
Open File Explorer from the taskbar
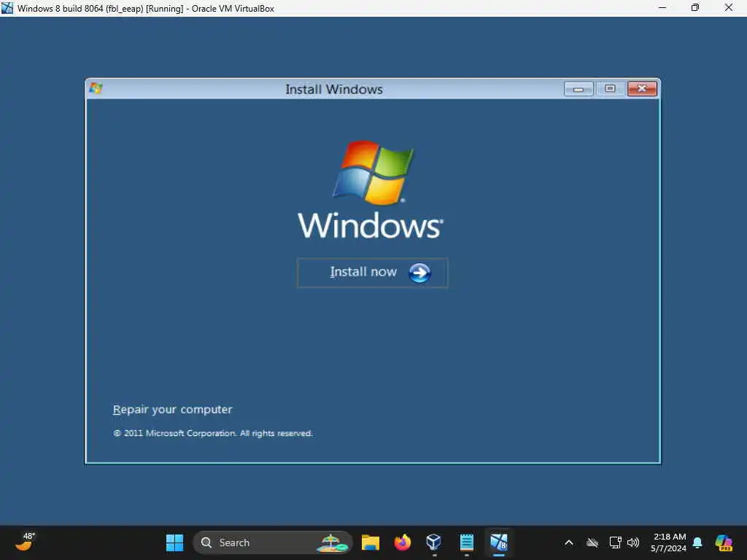click(370, 542)
